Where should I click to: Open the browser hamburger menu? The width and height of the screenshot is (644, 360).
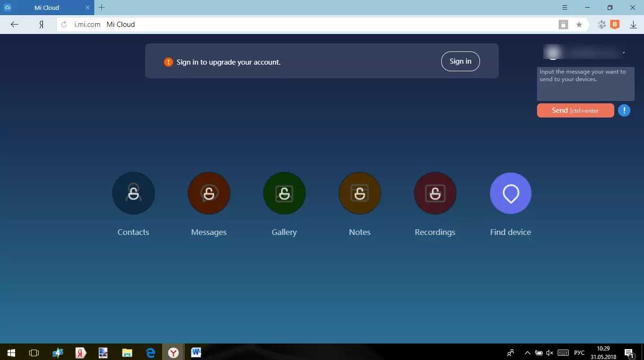tap(565, 8)
